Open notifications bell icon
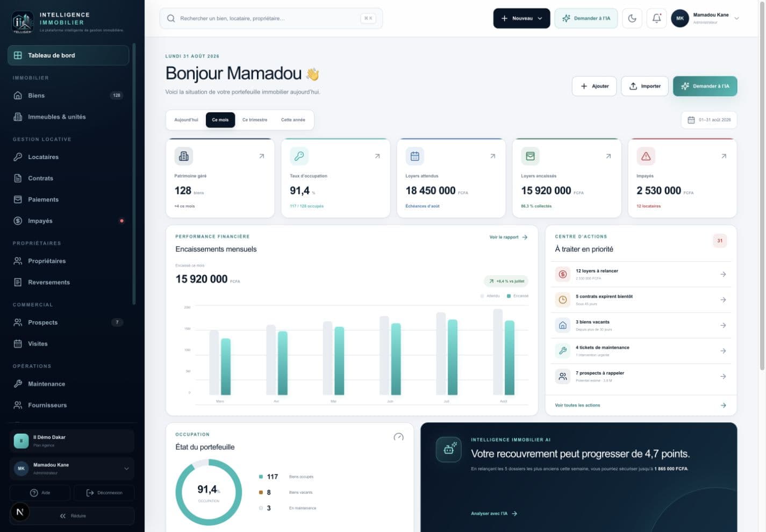Viewport: 766px width, 532px height. click(x=656, y=18)
